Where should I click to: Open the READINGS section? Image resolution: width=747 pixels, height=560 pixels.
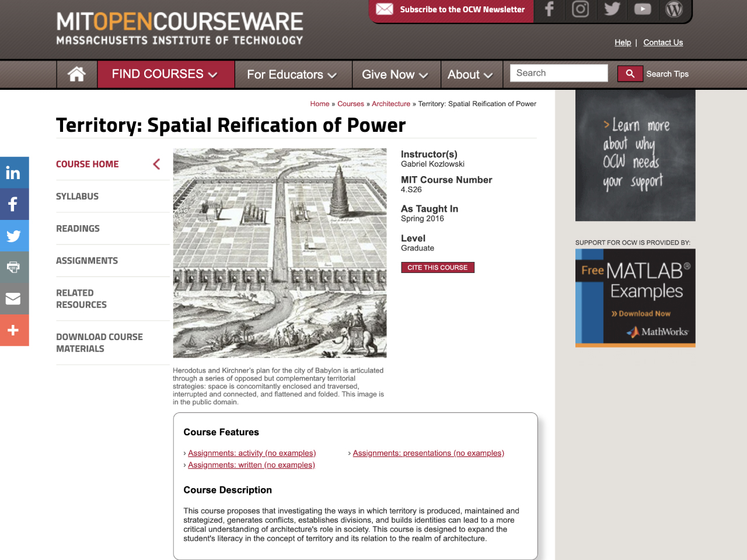78,228
